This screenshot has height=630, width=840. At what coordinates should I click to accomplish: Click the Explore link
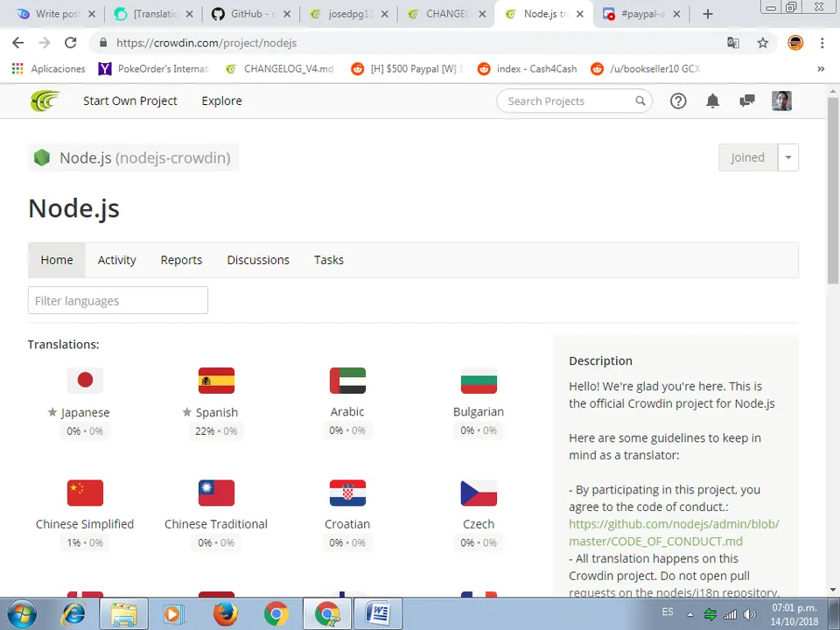coord(221,101)
